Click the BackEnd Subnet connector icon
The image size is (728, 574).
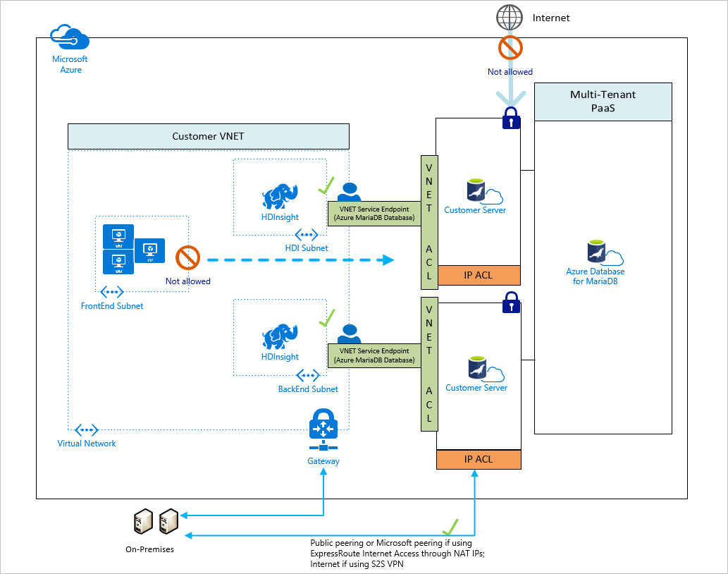(x=308, y=375)
